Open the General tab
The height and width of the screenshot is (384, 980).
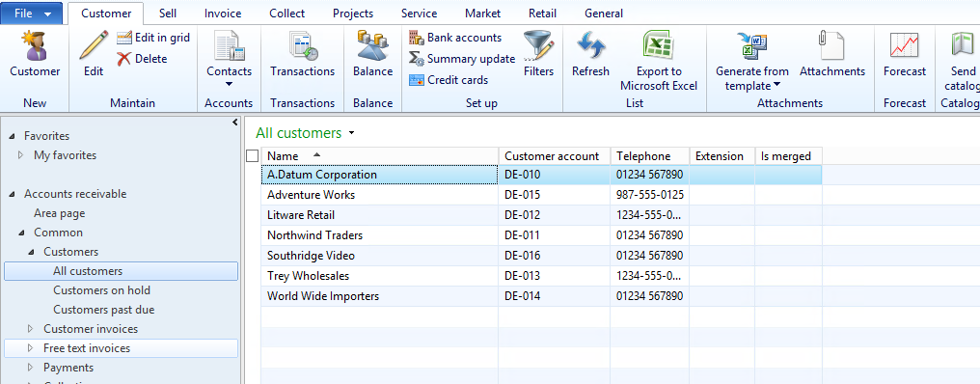604,14
